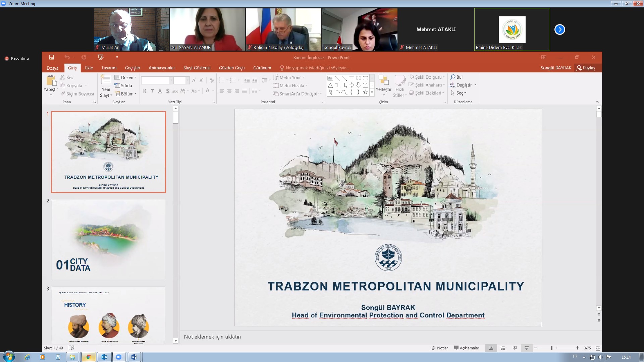Click Sıfırla reset slide button
This screenshot has width=644, height=362.
pos(123,85)
